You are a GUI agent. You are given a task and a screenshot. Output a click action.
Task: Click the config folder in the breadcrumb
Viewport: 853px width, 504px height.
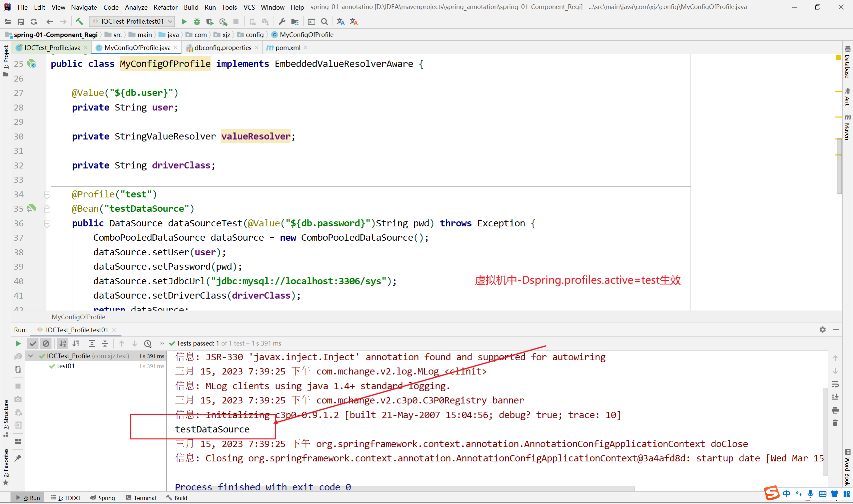pos(251,35)
